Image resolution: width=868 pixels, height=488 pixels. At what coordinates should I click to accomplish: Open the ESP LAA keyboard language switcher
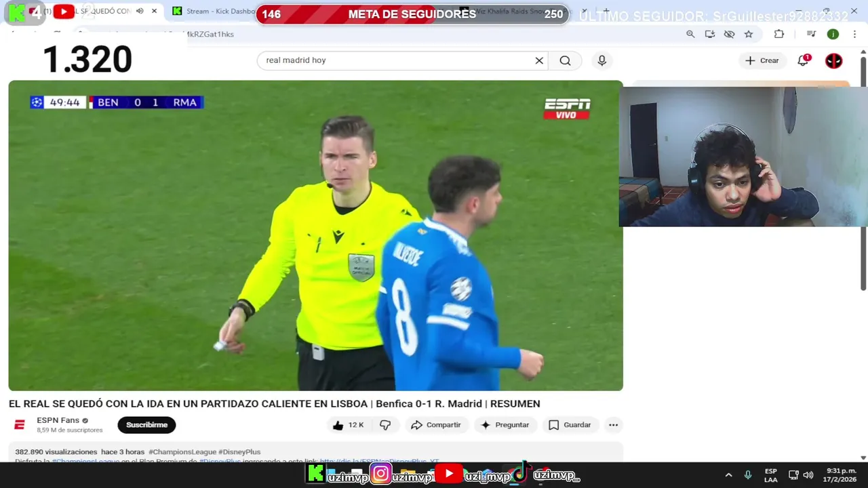771,475
